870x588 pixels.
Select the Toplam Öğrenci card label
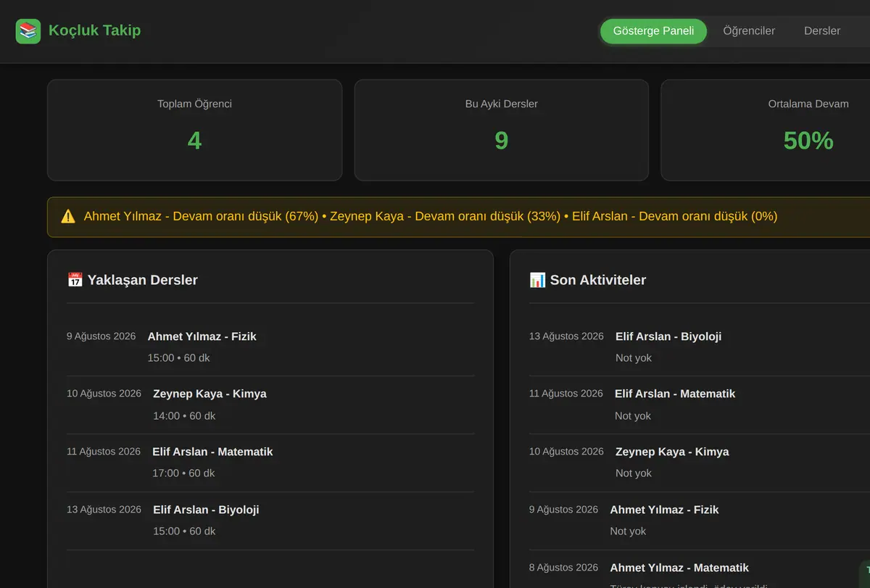pyautogui.click(x=194, y=104)
